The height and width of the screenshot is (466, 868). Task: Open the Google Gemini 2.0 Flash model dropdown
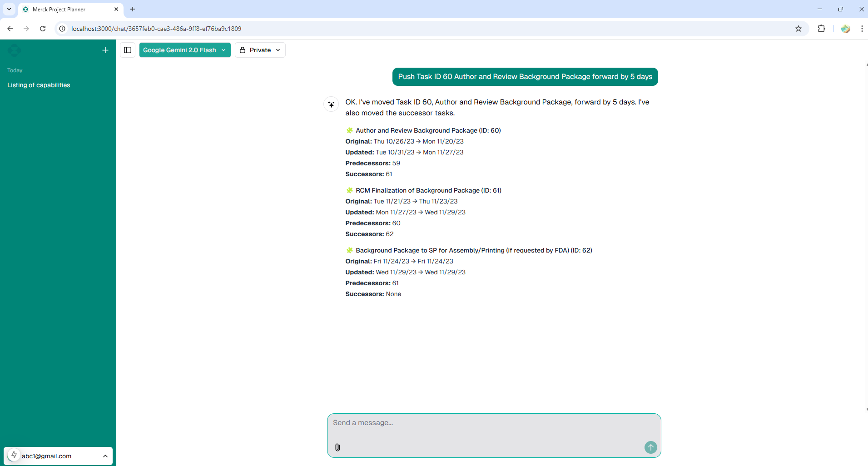tap(184, 50)
